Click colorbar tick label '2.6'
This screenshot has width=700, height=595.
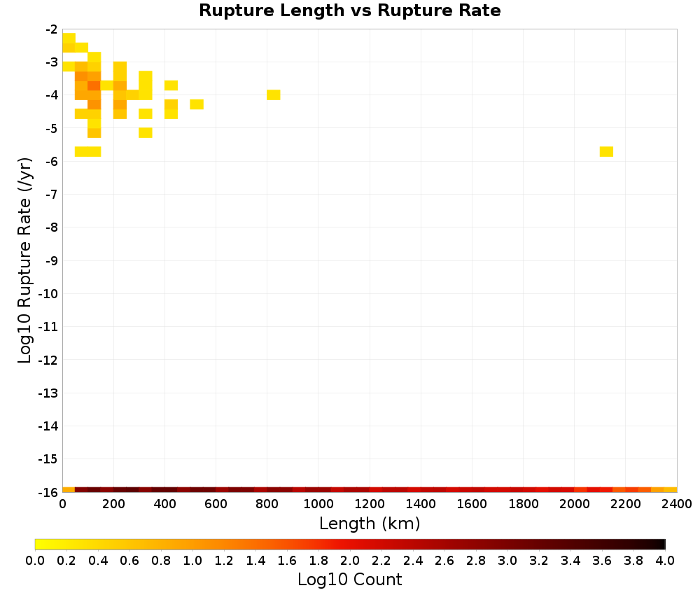444,560
